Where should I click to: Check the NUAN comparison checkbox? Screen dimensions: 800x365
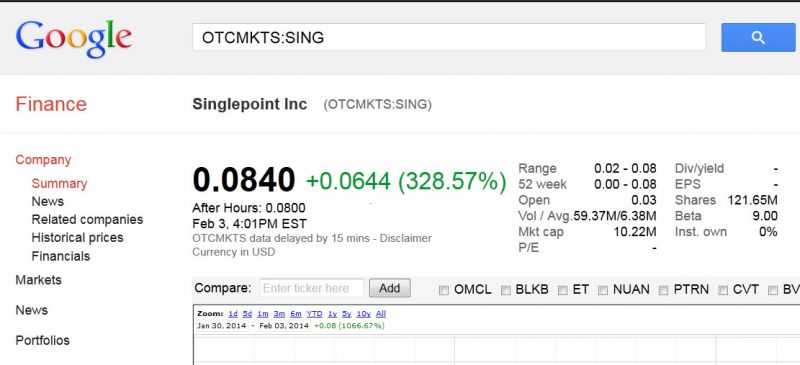tap(603, 290)
